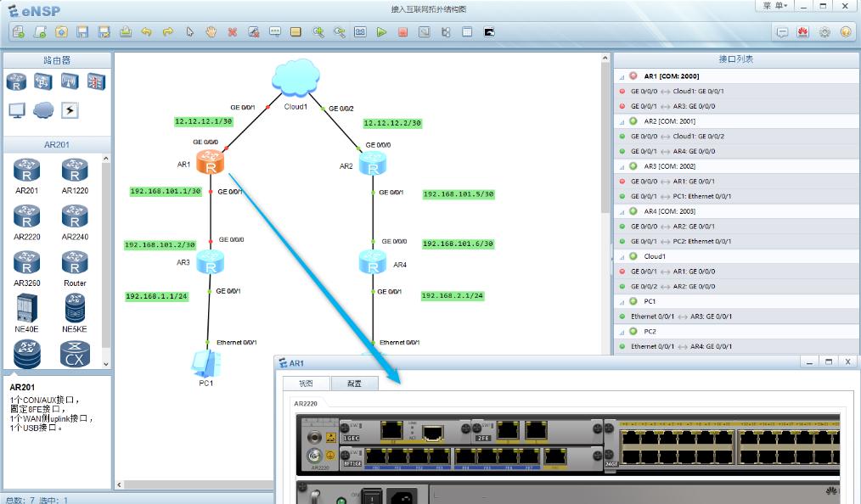Switch to the 配置 tab
The width and height of the screenshot is (861, 504).
pyautogui.click(x=354, y=384)
